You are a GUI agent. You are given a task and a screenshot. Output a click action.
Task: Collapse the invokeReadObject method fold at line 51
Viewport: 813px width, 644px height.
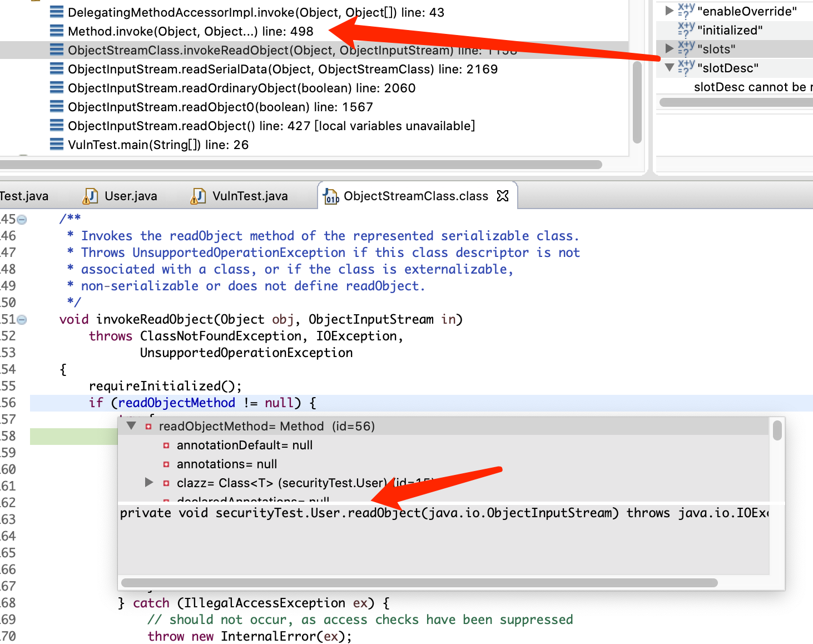tap(22, 320)
